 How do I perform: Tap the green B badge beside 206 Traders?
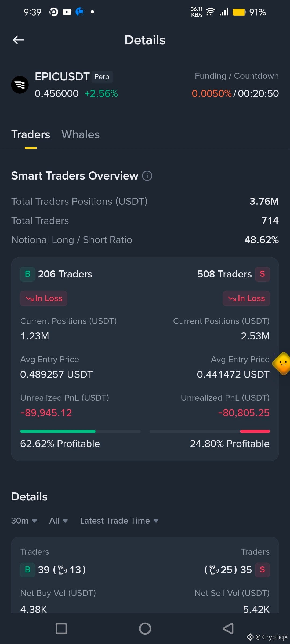point(27,274)
